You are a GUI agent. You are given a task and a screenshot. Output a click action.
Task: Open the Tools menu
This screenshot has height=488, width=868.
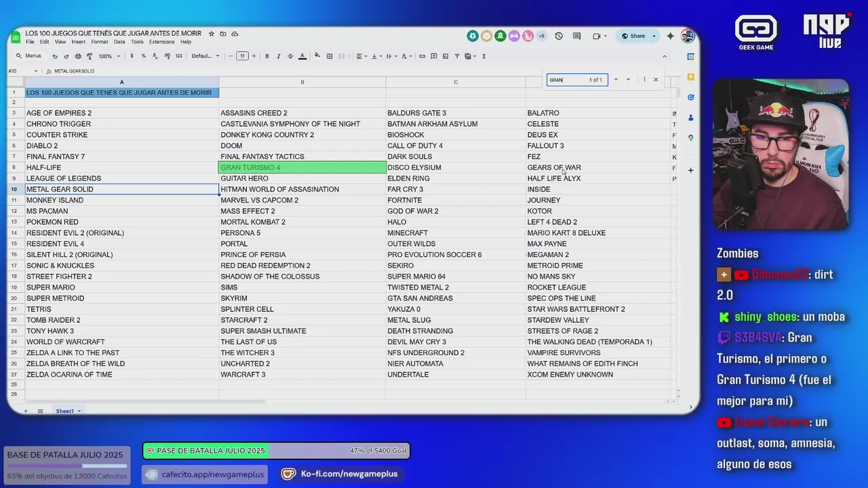coord(137,42)
